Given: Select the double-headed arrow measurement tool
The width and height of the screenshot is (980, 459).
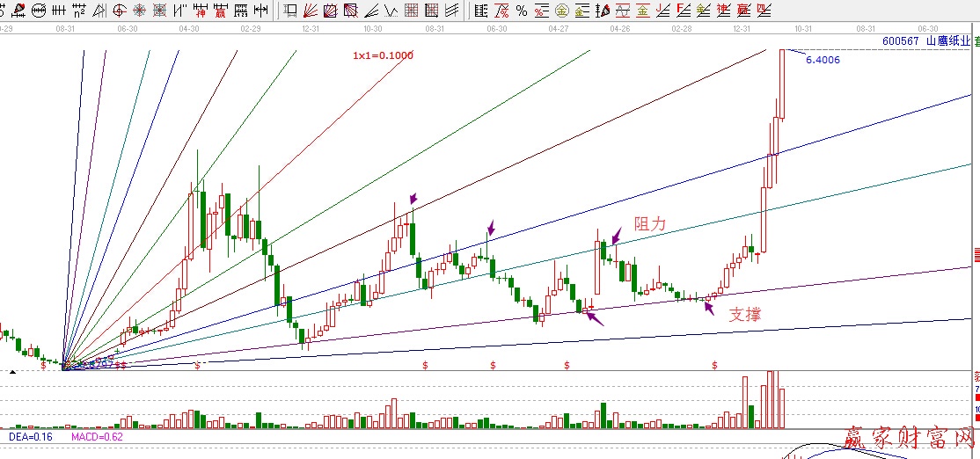Looking at the screenshot, I should point(260,11).
